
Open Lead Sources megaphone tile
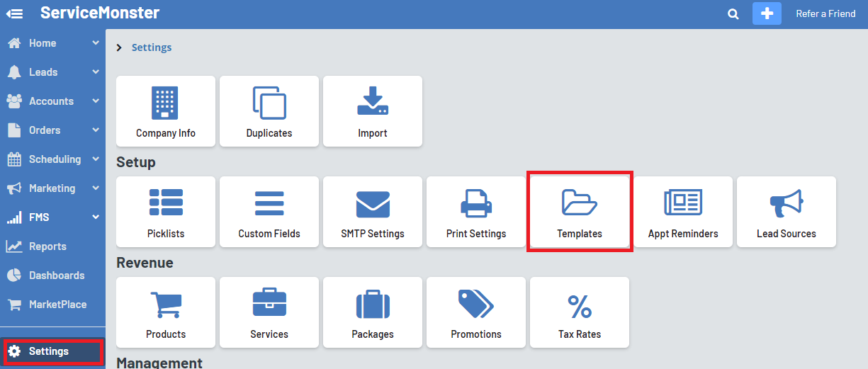coord(787,212)
